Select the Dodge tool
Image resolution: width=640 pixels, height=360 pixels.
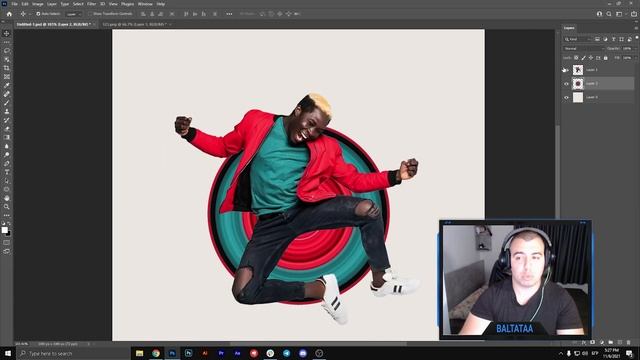pos(7,155)
